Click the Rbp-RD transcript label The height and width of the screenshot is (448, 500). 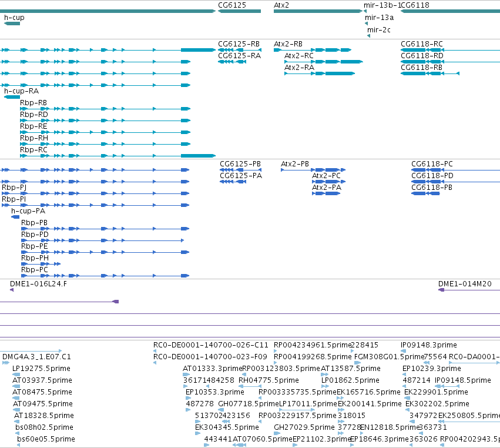34,115
